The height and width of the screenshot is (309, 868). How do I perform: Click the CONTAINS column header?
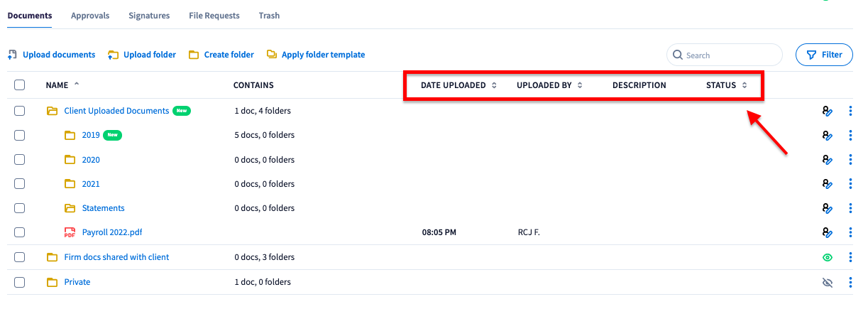click(x=253, y=85)
